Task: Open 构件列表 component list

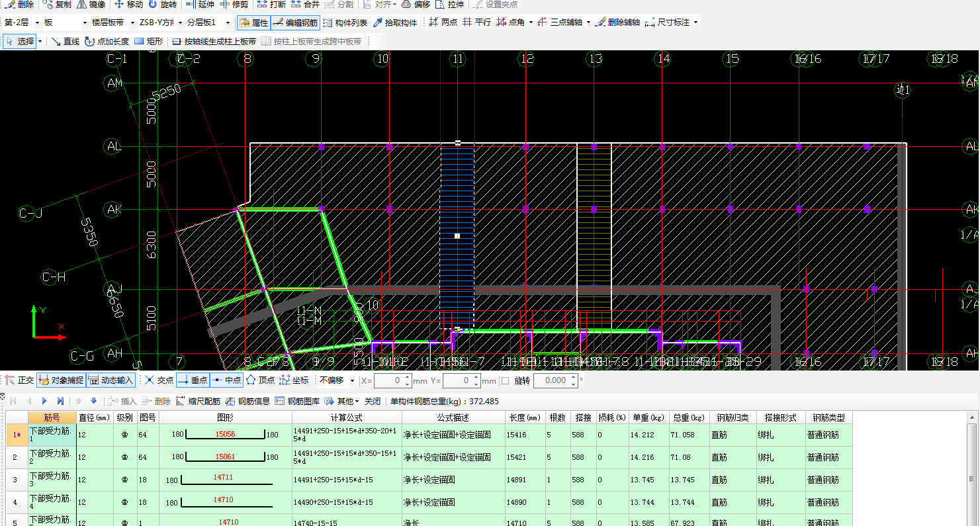Action: [x=345, y=22]
